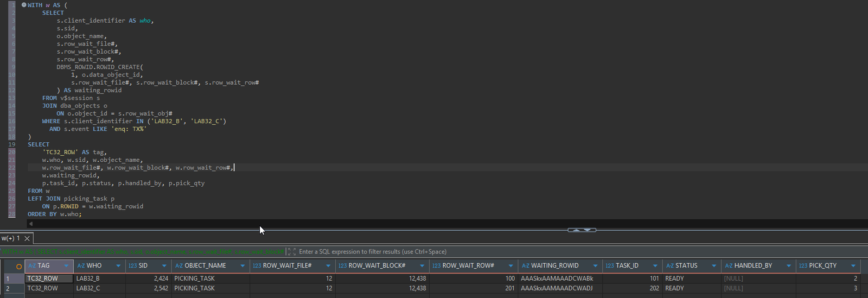Select the PICKING_TASK cell in LAB32_B row

210,278
